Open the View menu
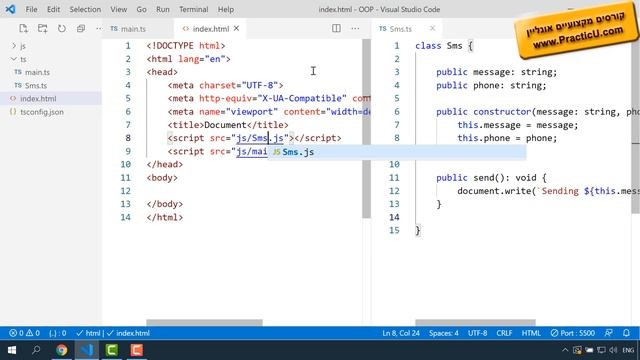 click(119, 9)
